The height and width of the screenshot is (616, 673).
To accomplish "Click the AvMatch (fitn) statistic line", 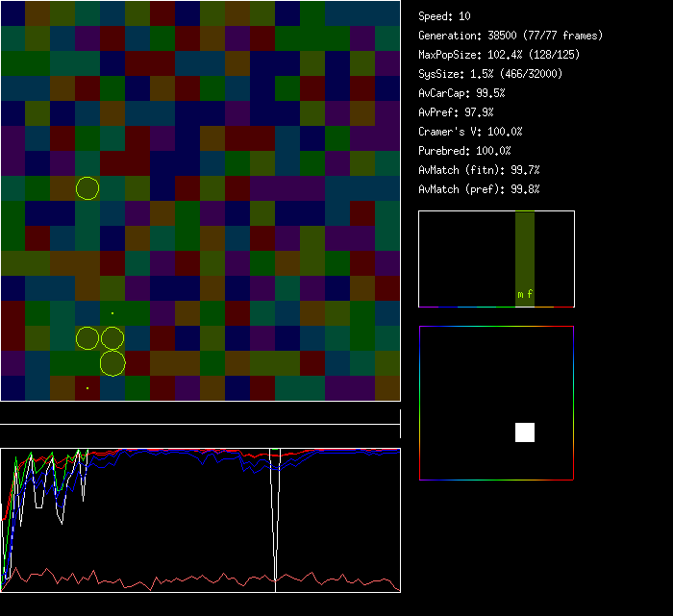I will (x=480, y=170).
